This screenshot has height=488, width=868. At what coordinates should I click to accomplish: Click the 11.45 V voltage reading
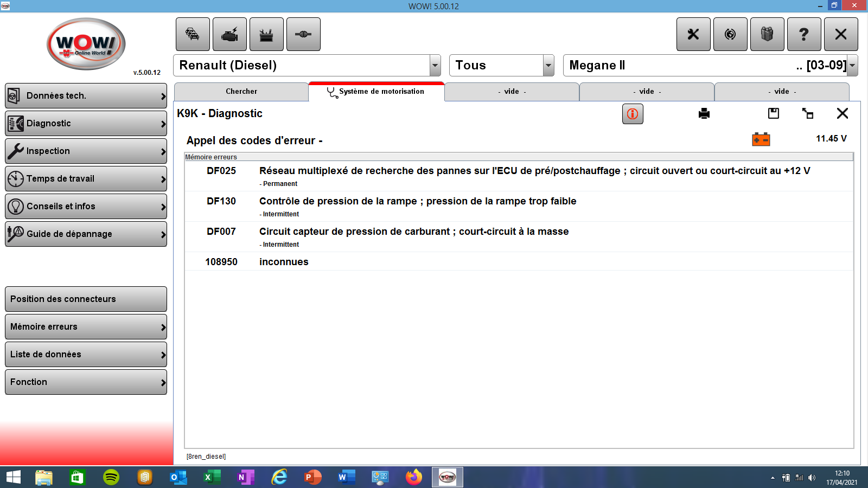831,139
